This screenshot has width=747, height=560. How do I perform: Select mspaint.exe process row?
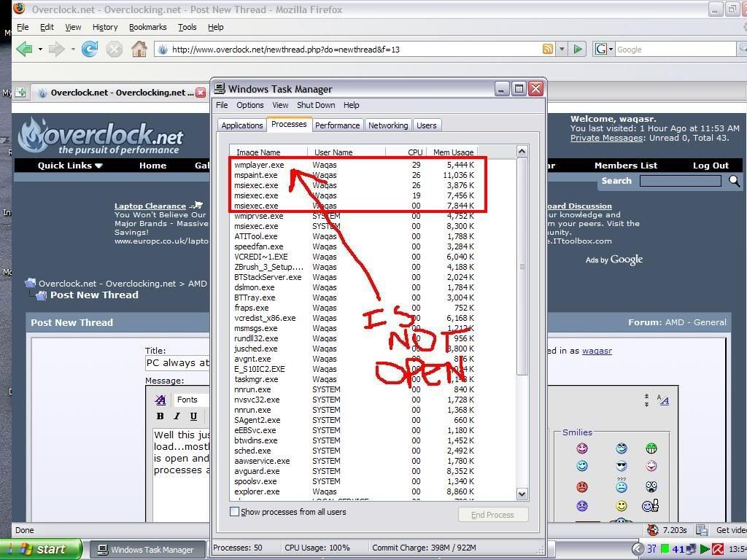pyautogui.click(x=354, y=175)
